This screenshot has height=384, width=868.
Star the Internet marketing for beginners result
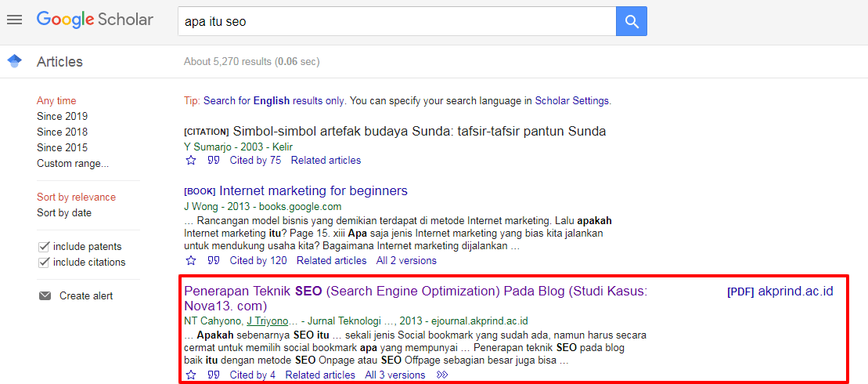coord(191,261)
